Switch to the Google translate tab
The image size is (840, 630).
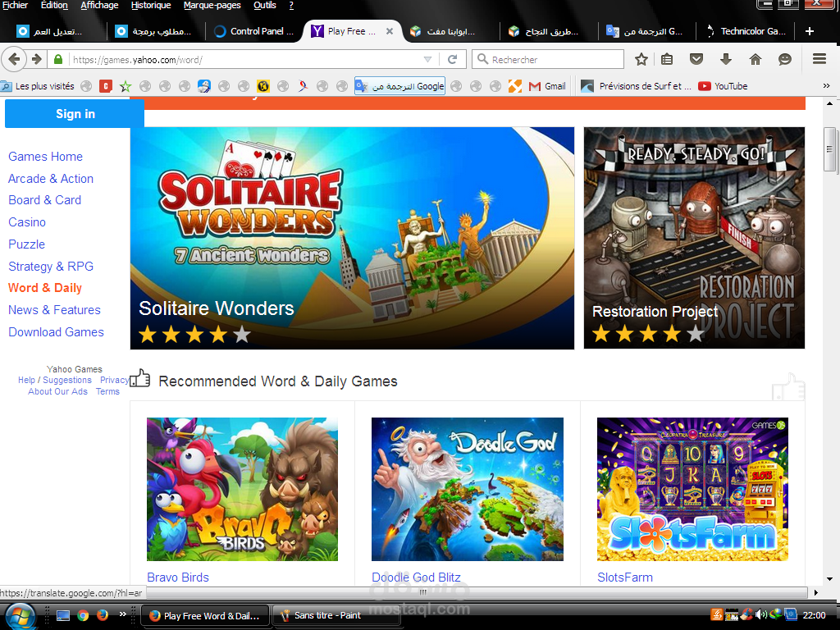click(646, 31)
